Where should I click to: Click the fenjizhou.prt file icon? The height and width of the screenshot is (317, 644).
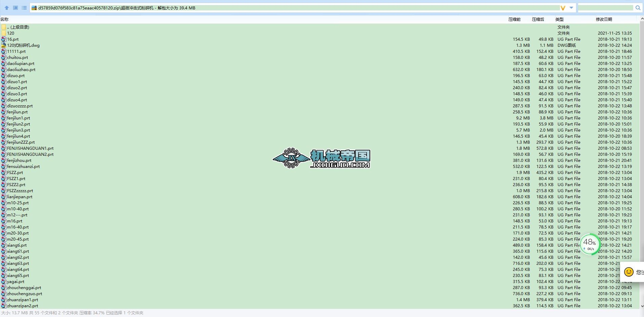tap(4, 161)
